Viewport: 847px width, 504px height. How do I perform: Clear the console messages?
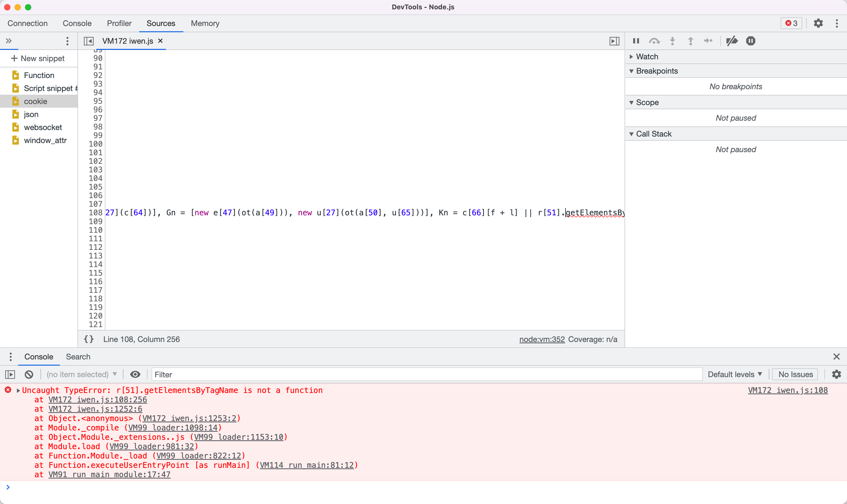coord(29,374)
